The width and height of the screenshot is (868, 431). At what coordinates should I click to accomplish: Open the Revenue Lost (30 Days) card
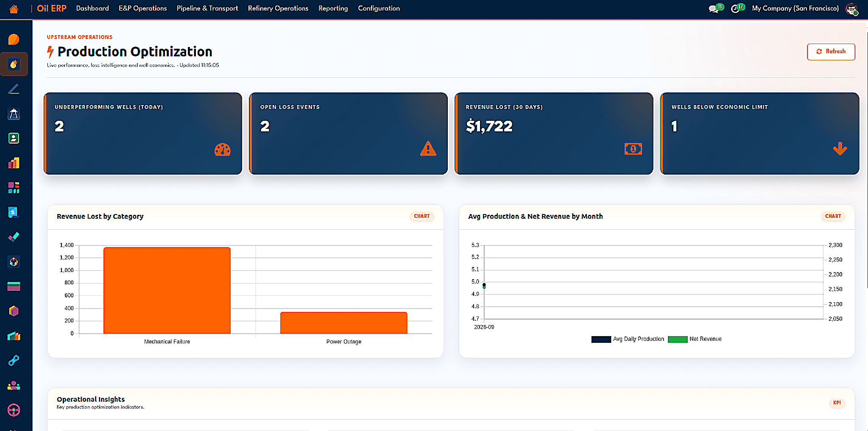click(554, 133)
